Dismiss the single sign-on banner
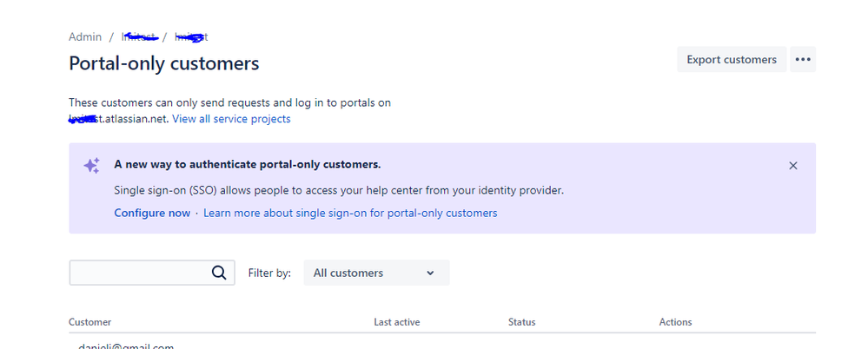Image resolution: width=868 pixels, height=349 pixels. point(792,166)
